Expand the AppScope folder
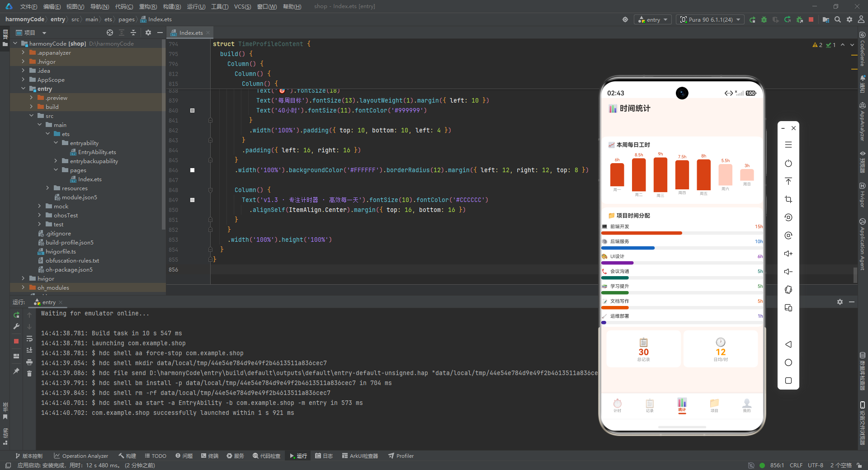 pyautogui.click(x=23, y=80)
